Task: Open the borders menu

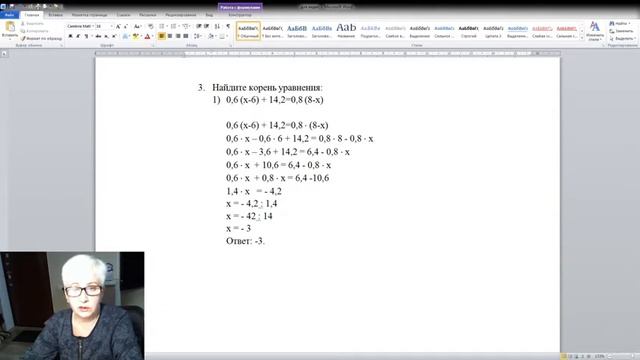Action: coord(223,36)
